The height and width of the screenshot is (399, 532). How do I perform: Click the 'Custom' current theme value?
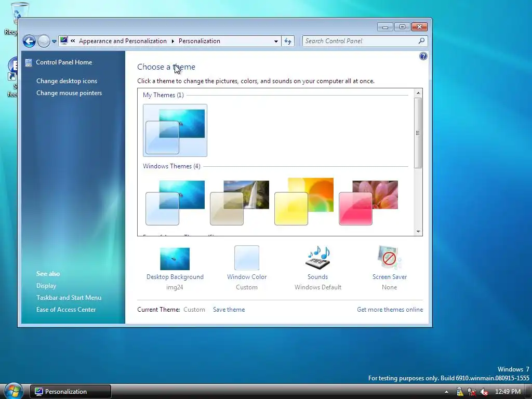coord(194,310)
